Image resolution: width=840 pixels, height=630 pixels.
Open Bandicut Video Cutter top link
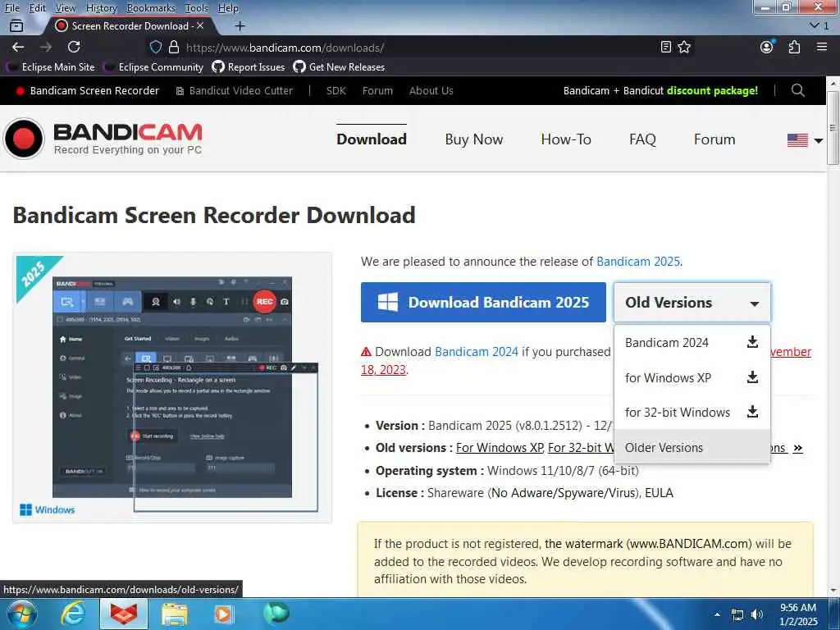(x=235, y=90)
